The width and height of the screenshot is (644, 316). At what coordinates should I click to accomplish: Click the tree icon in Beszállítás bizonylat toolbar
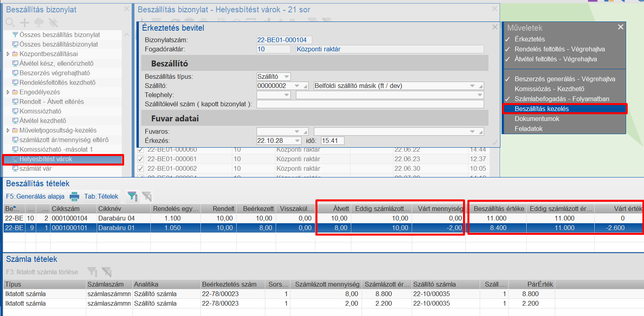pos(39,23)
